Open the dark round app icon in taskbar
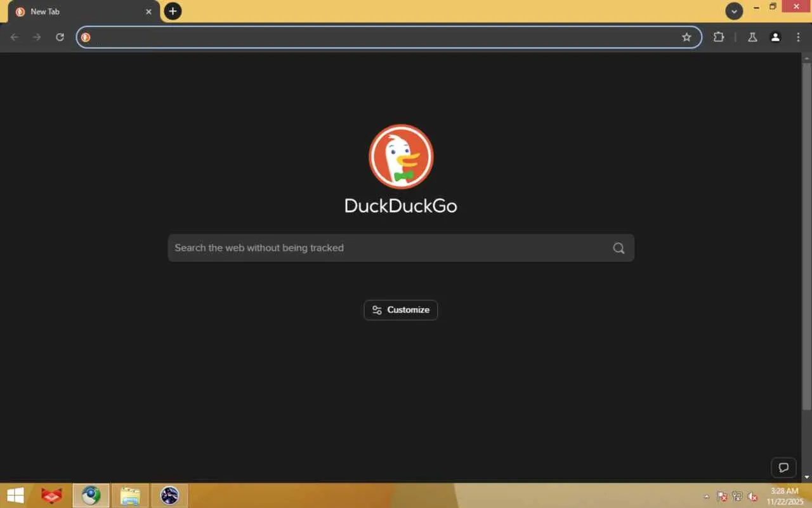 tap(169, 495)
